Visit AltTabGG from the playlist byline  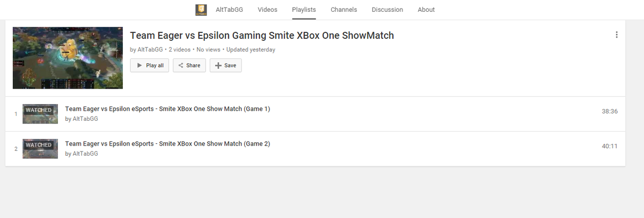150,49
